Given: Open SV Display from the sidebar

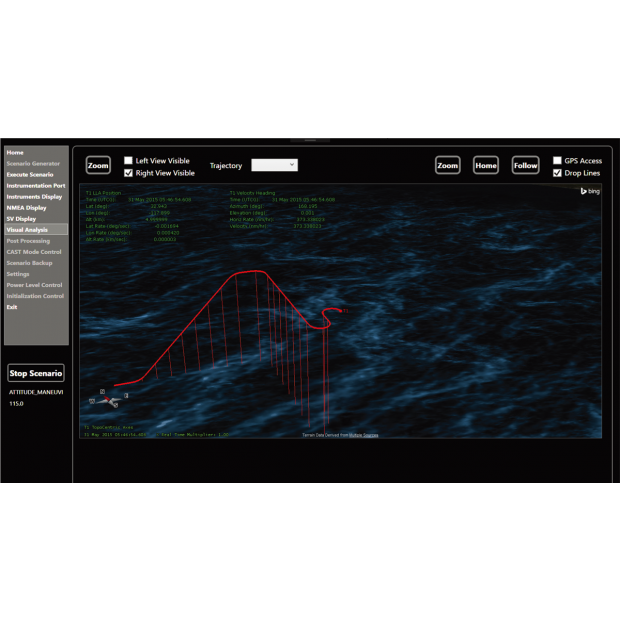Looking at the screenshot, I should click(21, 218).
